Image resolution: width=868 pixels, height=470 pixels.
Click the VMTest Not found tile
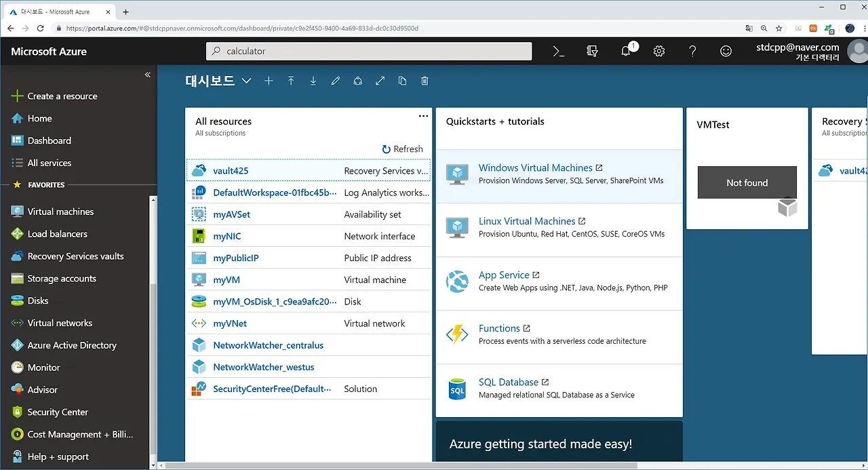pos(747,168)
